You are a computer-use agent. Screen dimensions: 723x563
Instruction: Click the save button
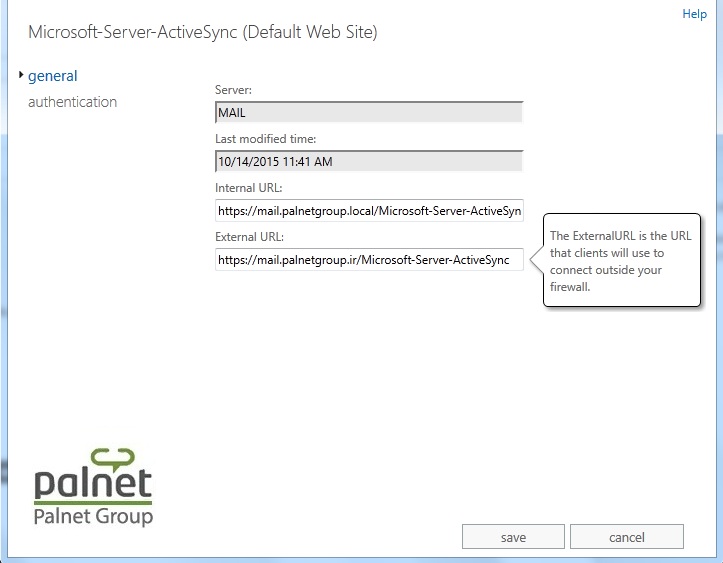click(513, 537)
